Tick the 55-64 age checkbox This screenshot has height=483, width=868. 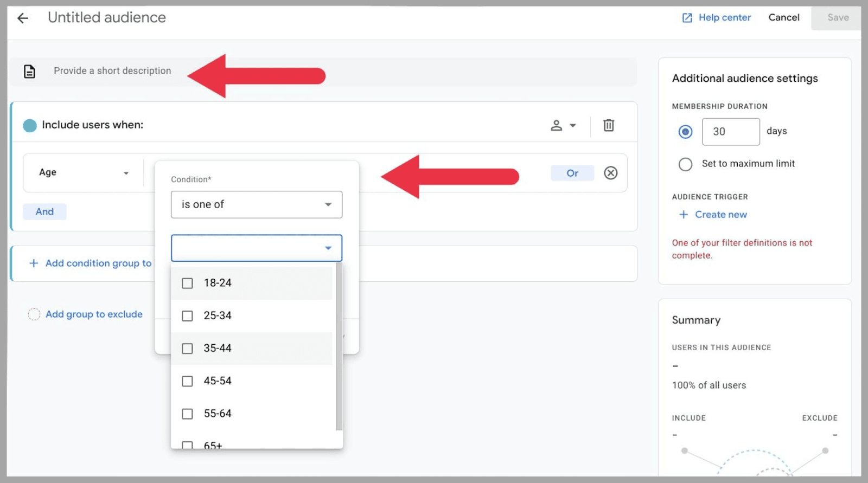coord(187,414)
